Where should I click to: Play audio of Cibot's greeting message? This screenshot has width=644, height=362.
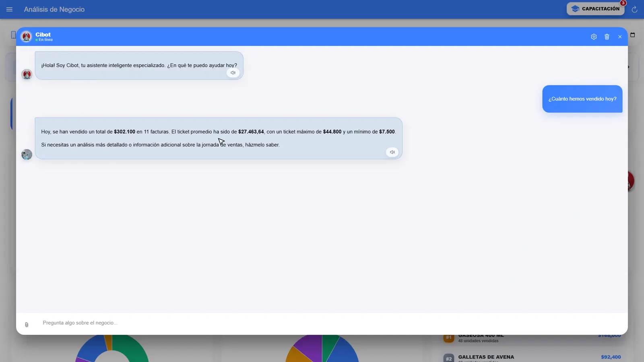tap(233, 73)
